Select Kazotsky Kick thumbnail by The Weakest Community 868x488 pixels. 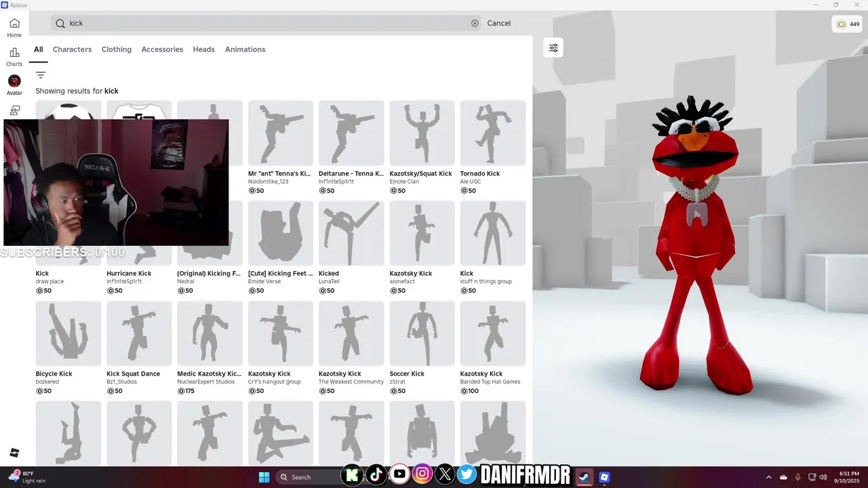[x=351, y=333]
